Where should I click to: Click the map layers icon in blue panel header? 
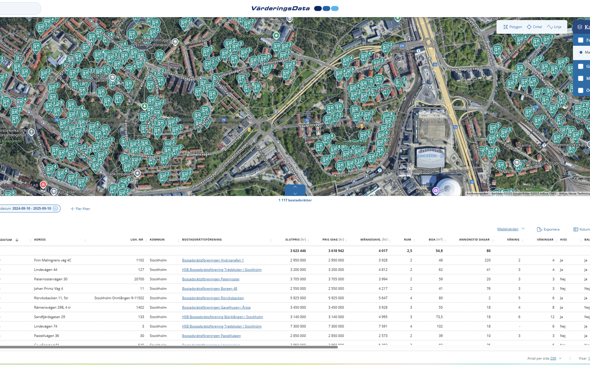point(580,27)
